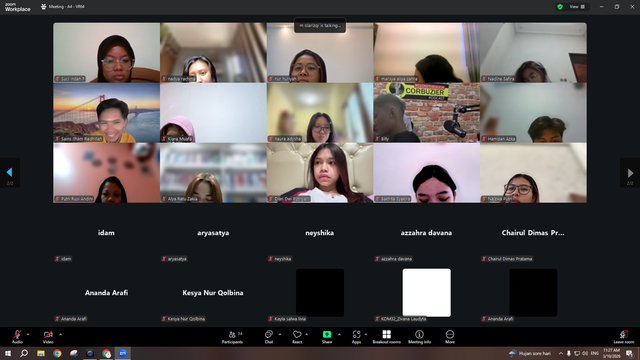Open the React emoji menu
This screenshot has width=640, height=360.
coord(297,337)
